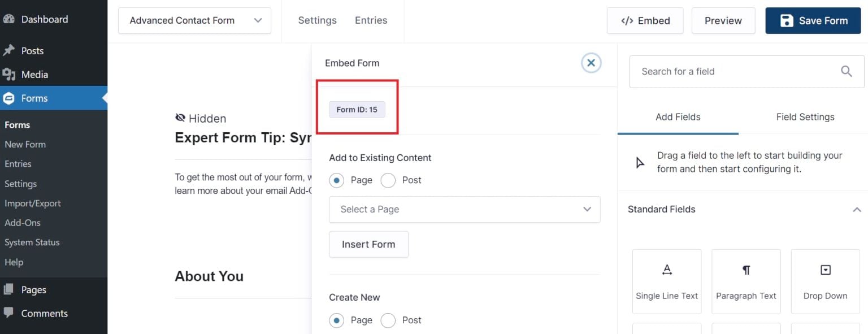Select the Post radio under Add to Existing Content
The height and width of the screenshot is (334, 868).
tap(388, 180)
